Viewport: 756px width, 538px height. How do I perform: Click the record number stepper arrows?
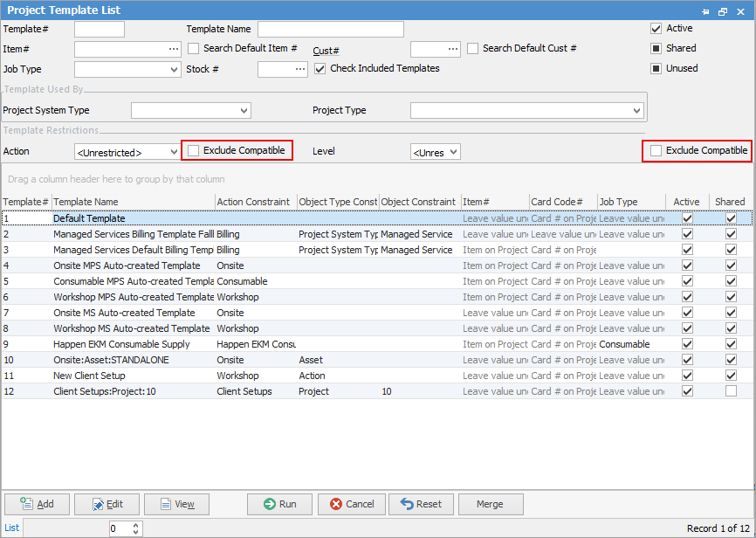(x=136, y=528)
